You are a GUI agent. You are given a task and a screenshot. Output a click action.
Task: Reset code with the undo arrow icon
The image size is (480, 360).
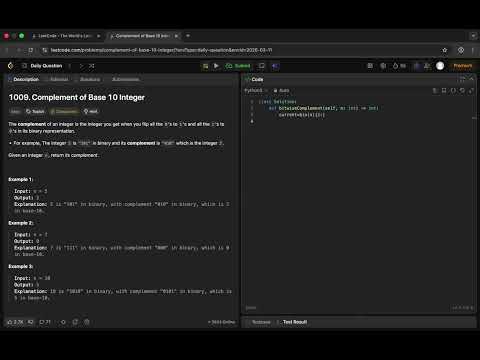[x=462, y=90]
